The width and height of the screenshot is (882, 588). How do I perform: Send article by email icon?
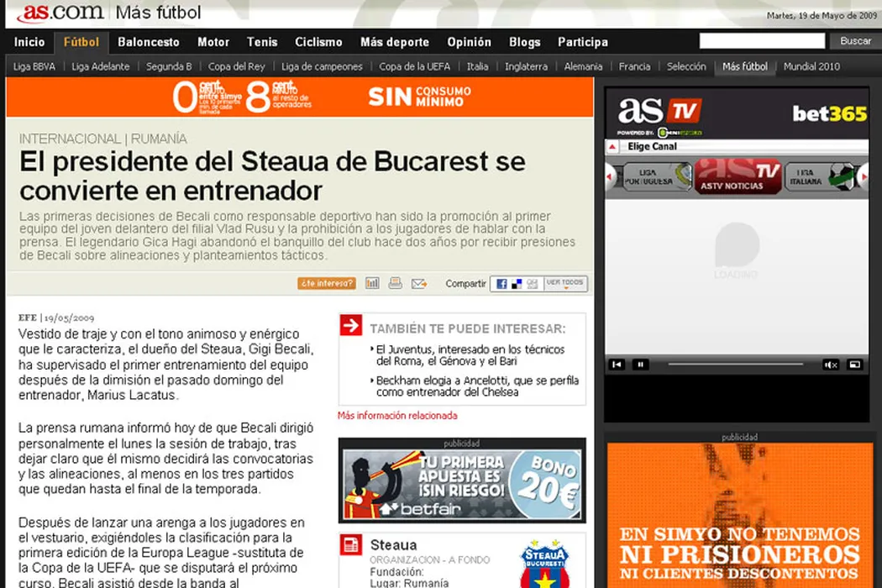point(418,283)
